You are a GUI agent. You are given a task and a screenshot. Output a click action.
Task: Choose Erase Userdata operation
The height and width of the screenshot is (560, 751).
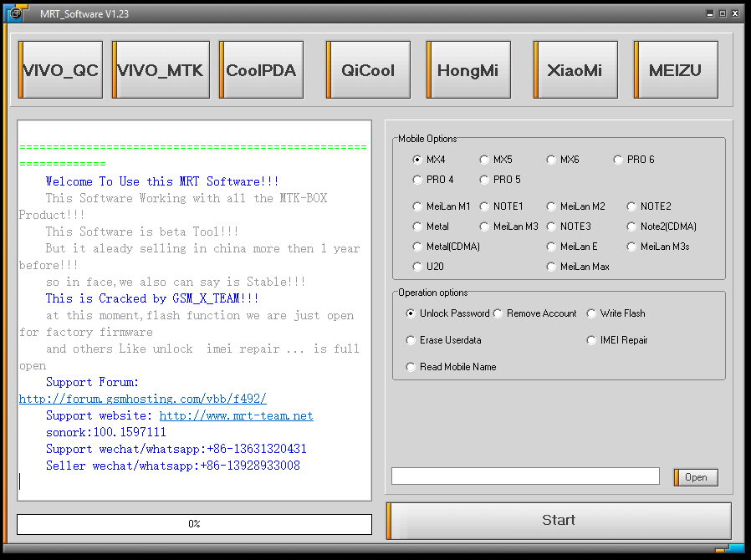[x=443, y=340]
